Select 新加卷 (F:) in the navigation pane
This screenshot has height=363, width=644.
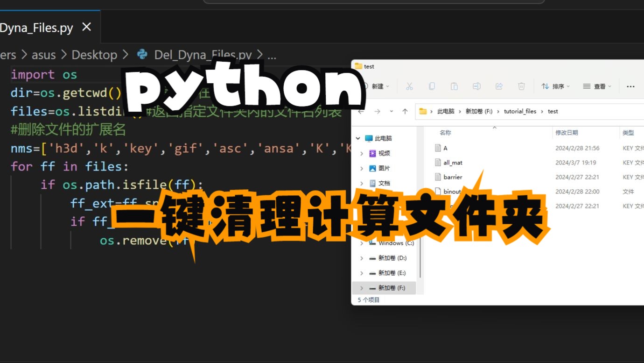(x=392, y=288)
